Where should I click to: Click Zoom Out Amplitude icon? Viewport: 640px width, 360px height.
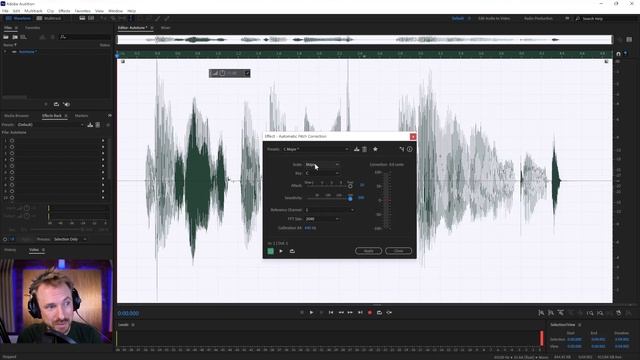click(551, 313)
